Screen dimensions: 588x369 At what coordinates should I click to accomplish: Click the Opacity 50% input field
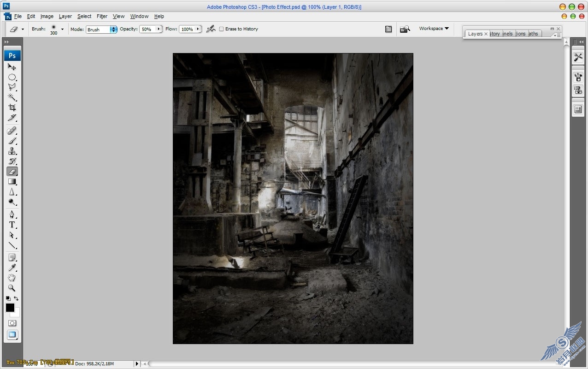(x=147, y=29)
